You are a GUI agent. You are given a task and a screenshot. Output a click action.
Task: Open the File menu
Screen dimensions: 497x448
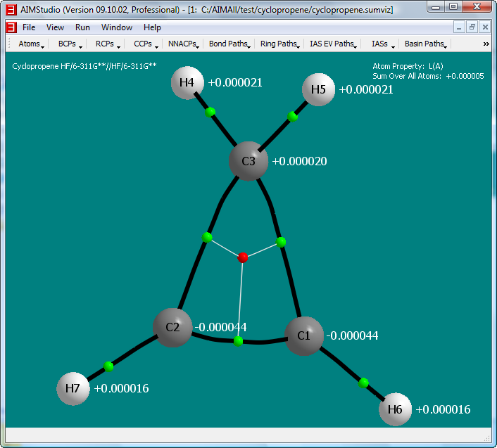point(29,27)
